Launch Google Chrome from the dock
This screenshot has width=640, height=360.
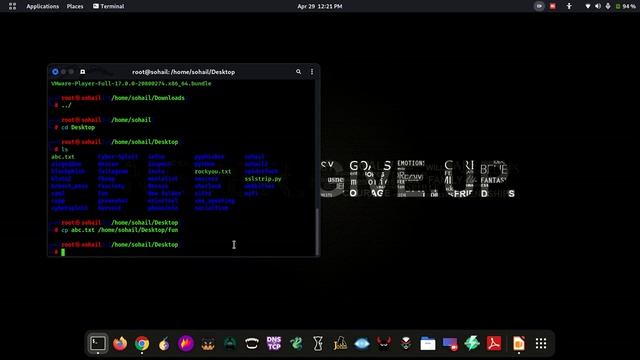point(142,344)
